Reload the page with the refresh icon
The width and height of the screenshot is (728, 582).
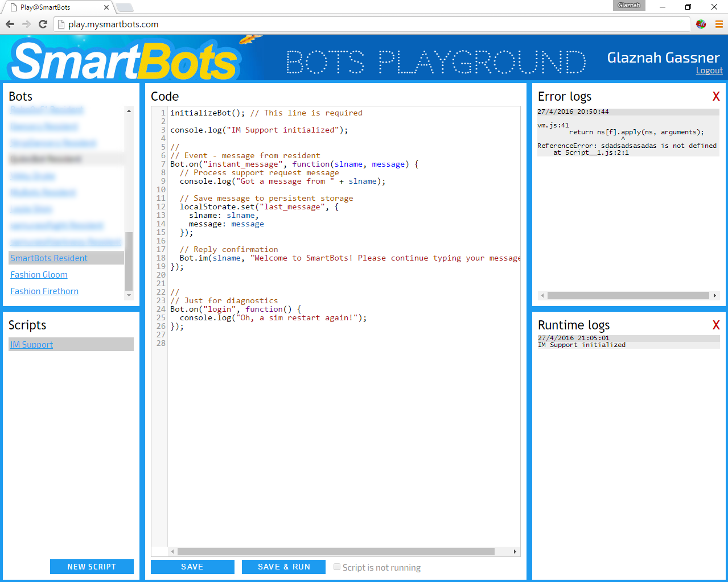click(x=43, y=24)
